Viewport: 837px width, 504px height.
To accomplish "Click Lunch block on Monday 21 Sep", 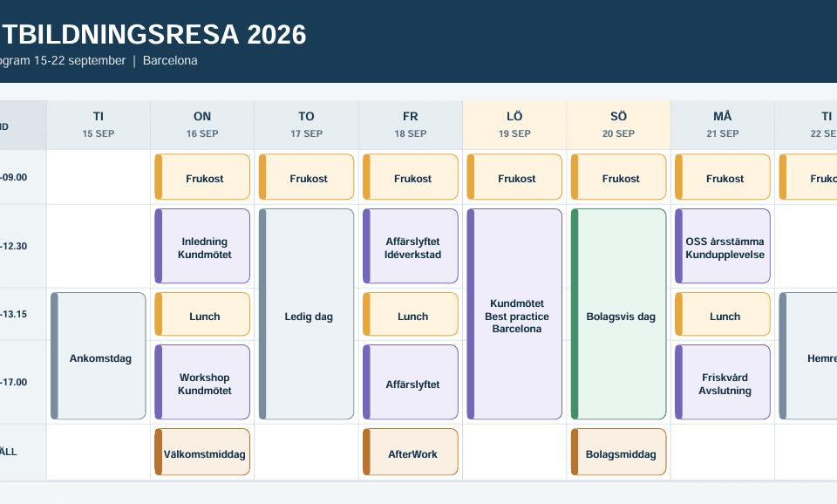I will 723,314.
